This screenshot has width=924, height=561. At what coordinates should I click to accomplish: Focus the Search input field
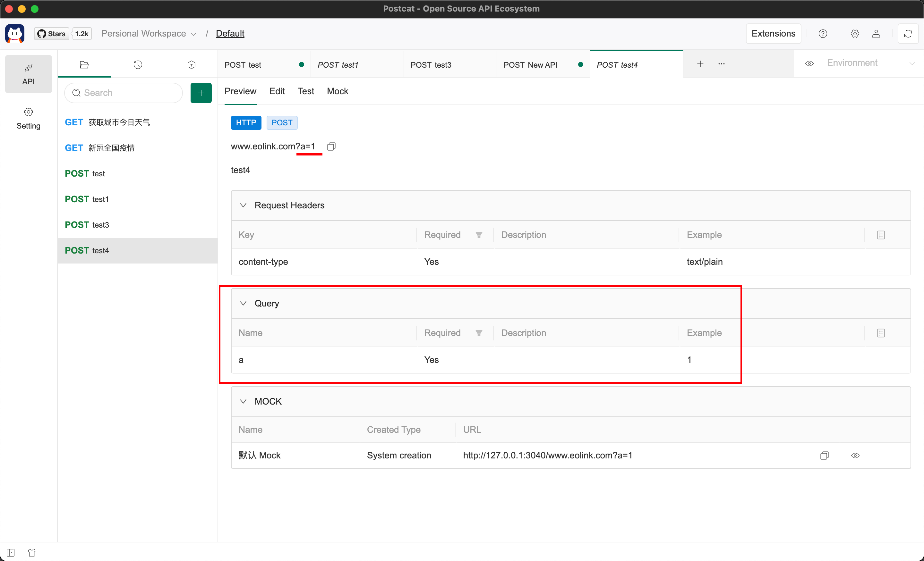pos(124,93)
